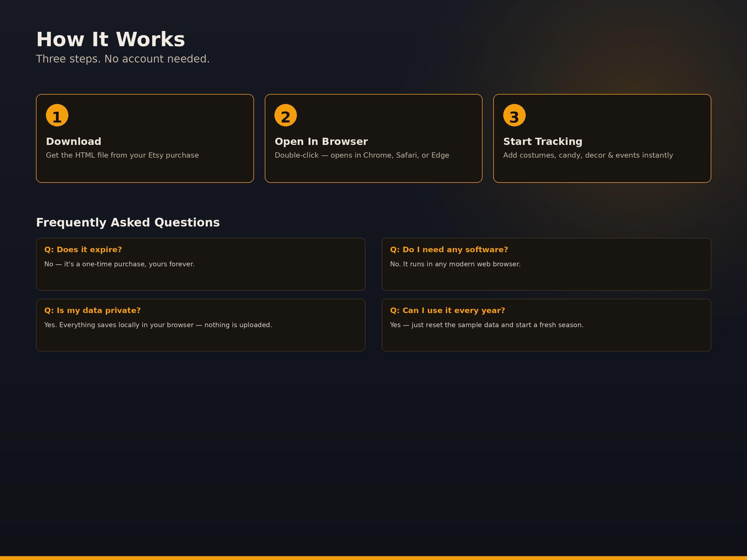Click the question "Q: Does it expire?"
747x560 pixels.
point(83,250)
